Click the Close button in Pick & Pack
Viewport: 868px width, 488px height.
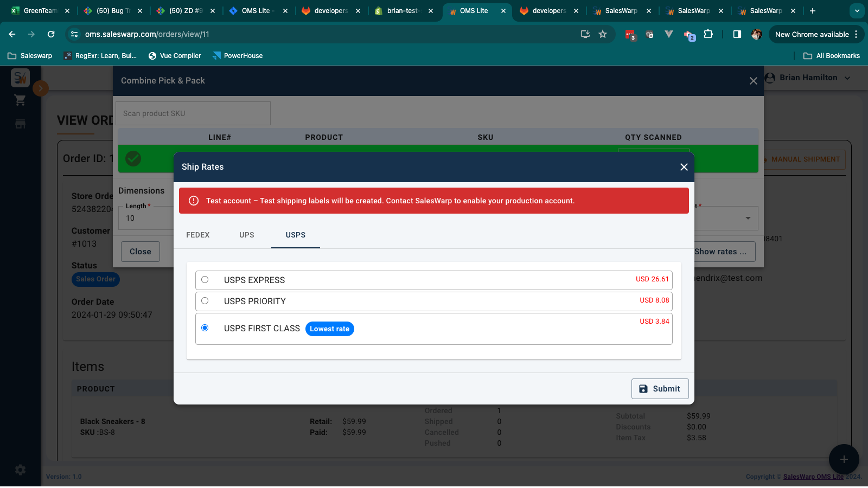pyautogui.click(x=141, y=252)
